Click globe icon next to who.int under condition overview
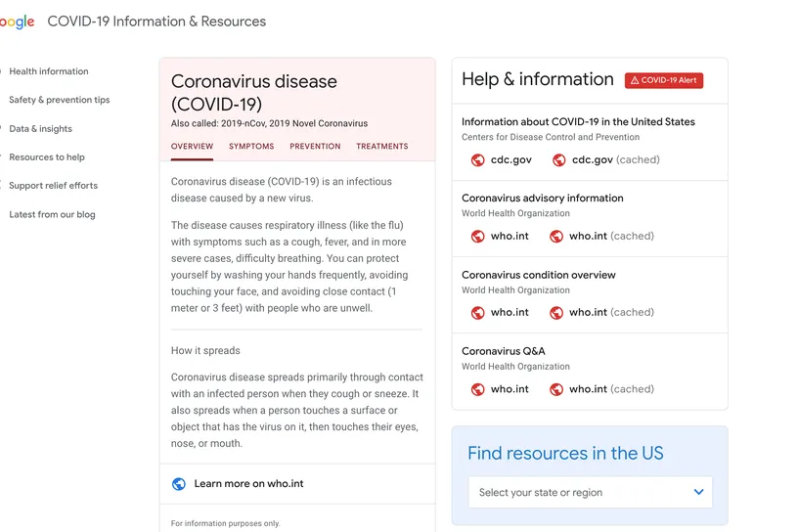798x532 pixels. pos(477,313)
